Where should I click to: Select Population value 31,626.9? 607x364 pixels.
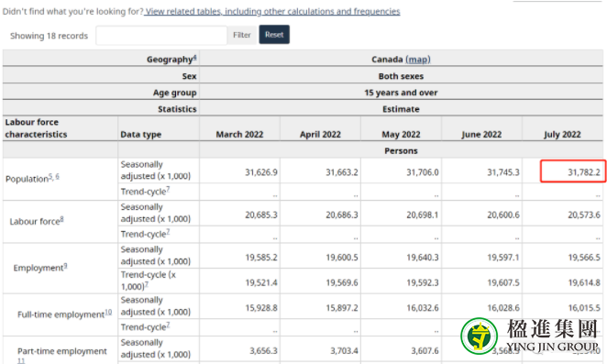click(x=261, y=172)
